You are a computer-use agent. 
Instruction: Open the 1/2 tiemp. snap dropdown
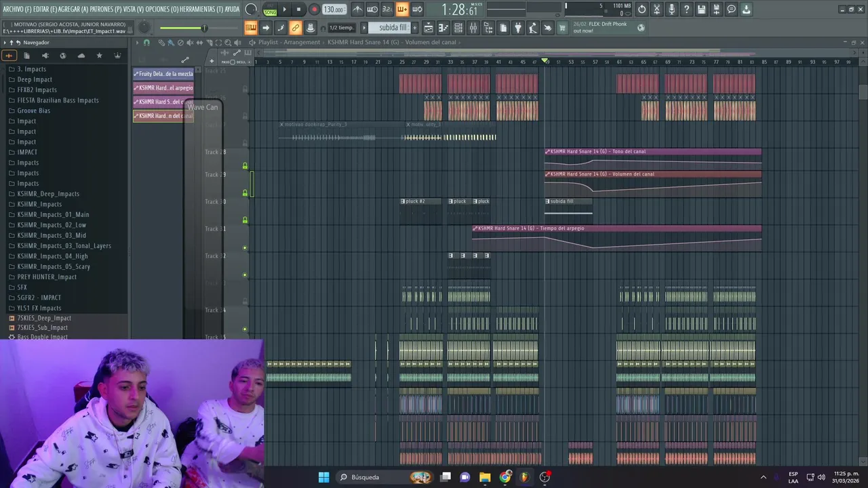point(341,28)
